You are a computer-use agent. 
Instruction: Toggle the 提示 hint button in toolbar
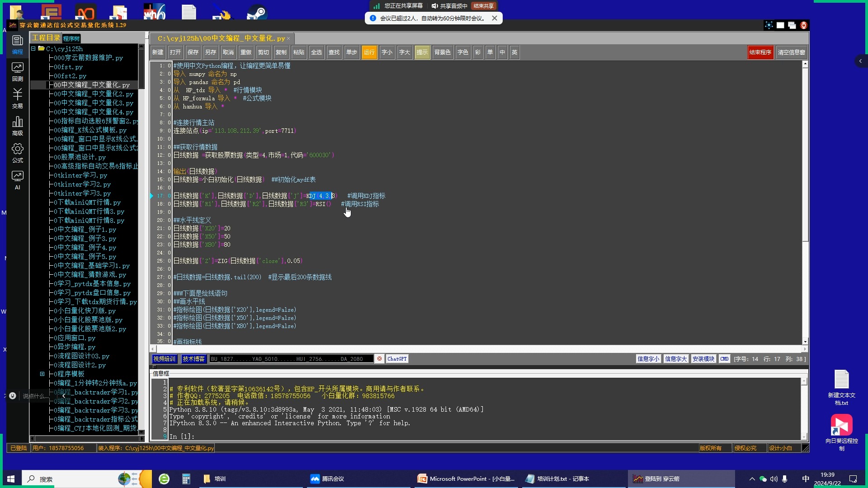tap(422, 52)
